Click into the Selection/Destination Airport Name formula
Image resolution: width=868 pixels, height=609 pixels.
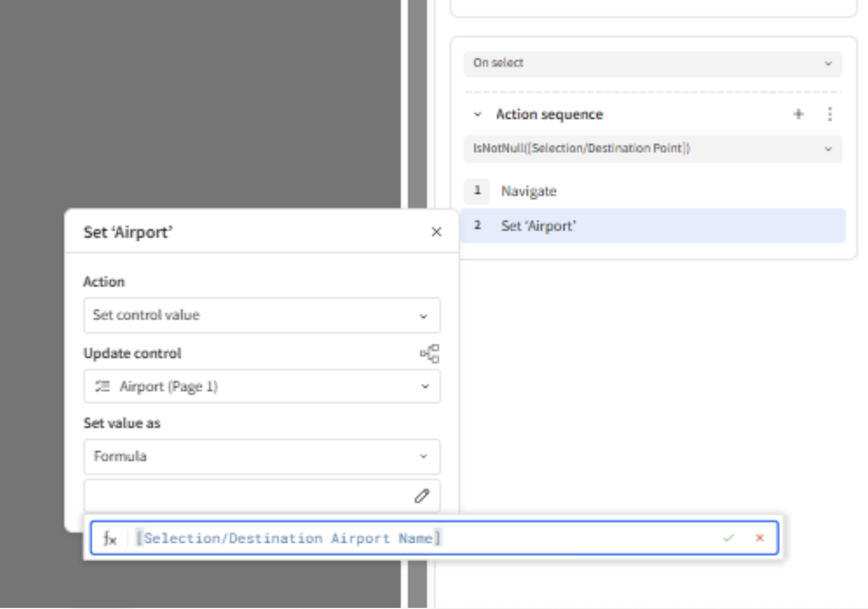(288, 538)
